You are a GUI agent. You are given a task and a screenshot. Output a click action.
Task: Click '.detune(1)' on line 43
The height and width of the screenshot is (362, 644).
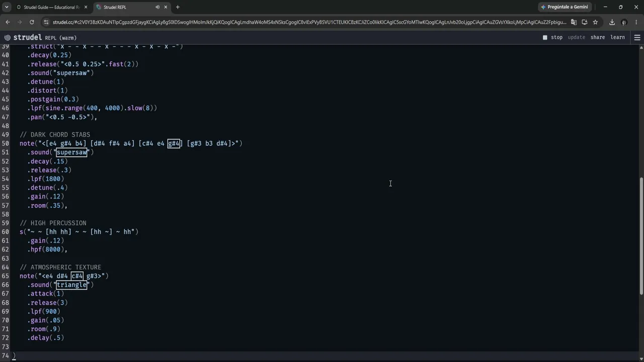(x=46, y=82)
